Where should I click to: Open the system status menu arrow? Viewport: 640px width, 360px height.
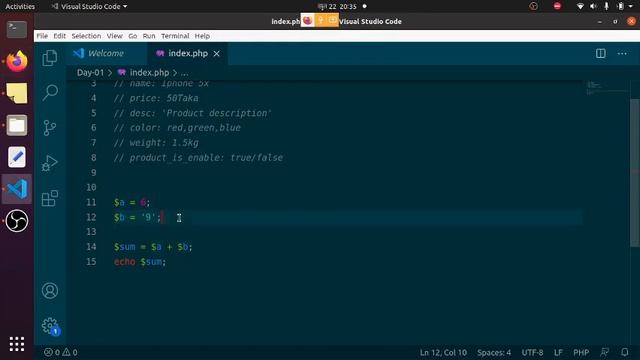tap(631, 6)
